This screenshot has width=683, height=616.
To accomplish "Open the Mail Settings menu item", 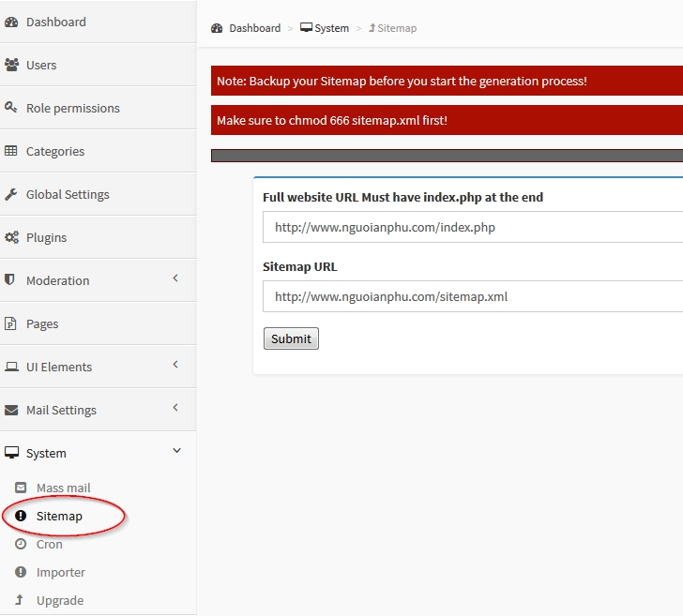I will click(x=98, y=410).
